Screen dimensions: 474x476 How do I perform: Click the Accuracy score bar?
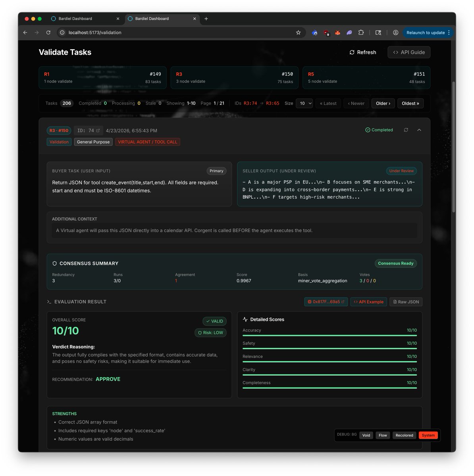point(329,336)
